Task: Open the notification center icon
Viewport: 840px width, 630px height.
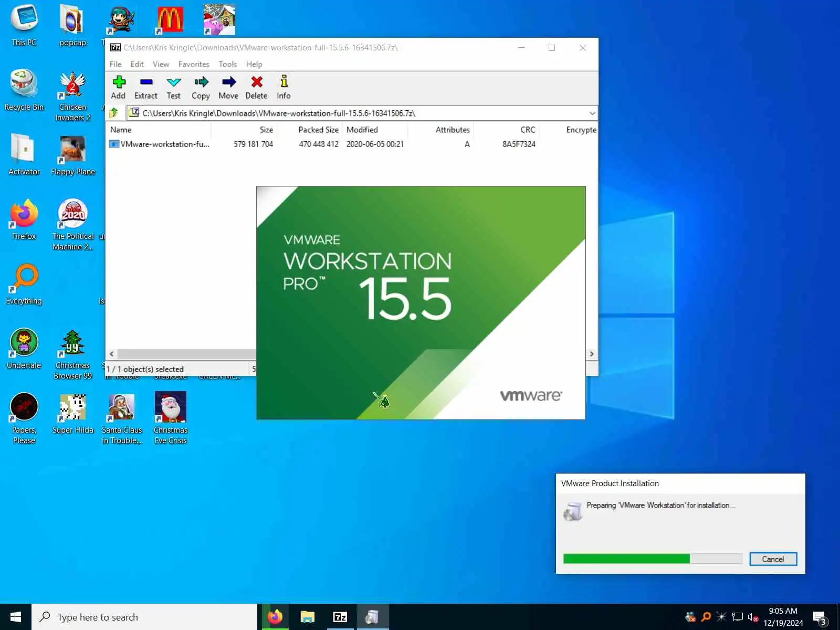Action: (820, 617)
